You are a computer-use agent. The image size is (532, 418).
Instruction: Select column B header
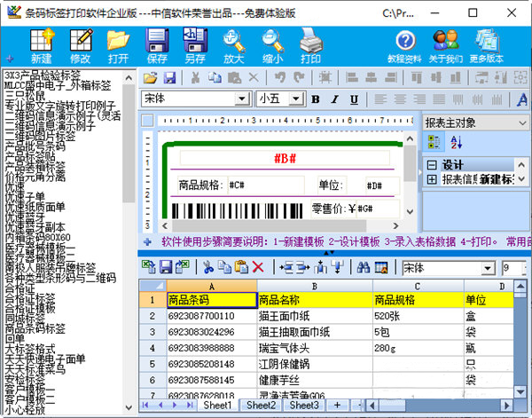315,287
